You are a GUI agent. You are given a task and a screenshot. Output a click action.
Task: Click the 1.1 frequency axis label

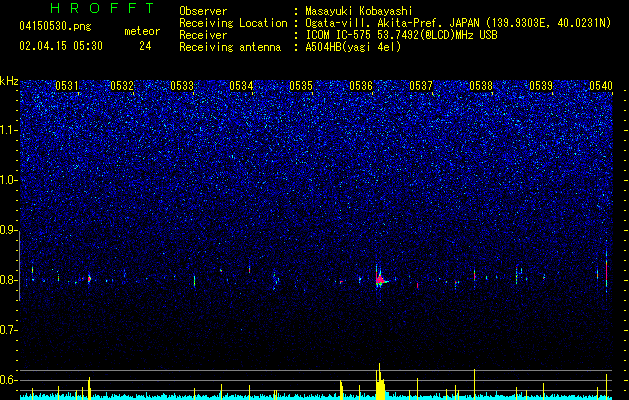[8, 130]
